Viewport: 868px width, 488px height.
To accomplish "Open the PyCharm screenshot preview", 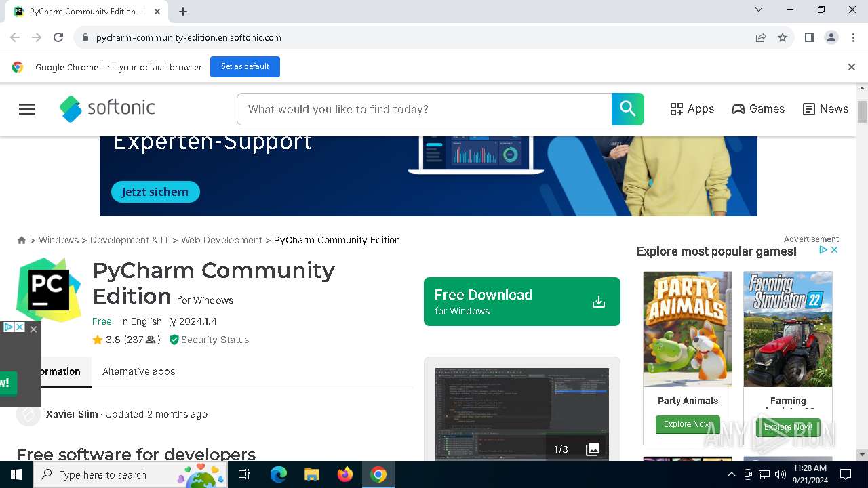I will 522,413.
